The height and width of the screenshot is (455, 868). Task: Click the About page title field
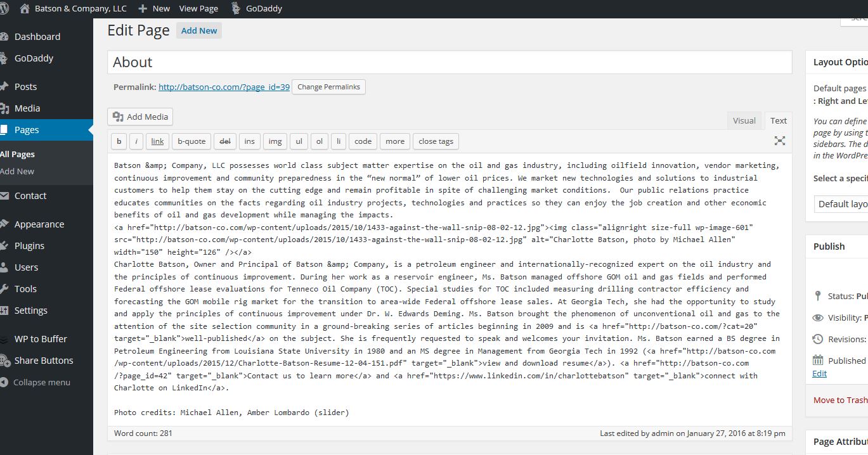click(449, 62)
